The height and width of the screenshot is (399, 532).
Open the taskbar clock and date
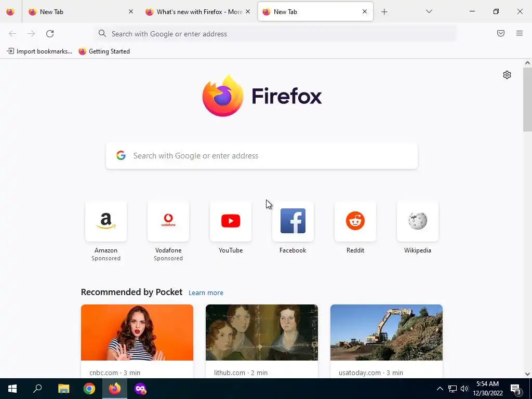click(487, 389)
